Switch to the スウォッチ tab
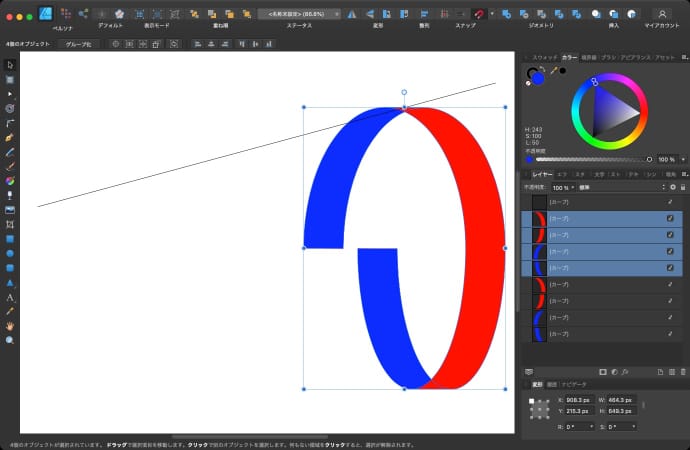Screen dimensions: 690x450 pos(545,58)
